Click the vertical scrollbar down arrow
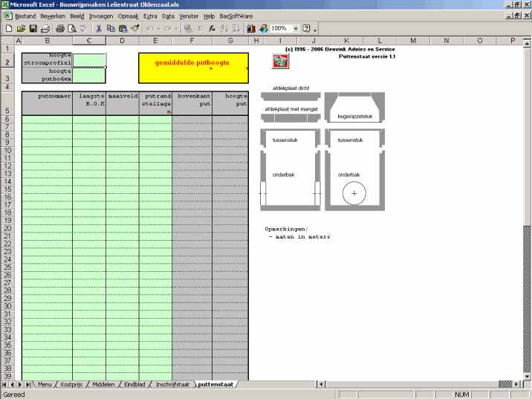 point(526,373)
